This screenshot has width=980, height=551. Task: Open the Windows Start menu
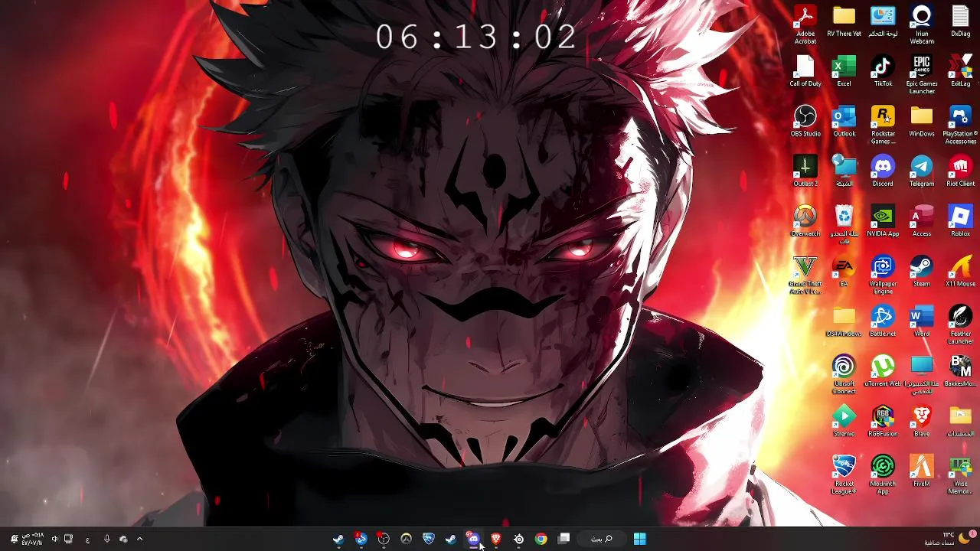[639, 539]
